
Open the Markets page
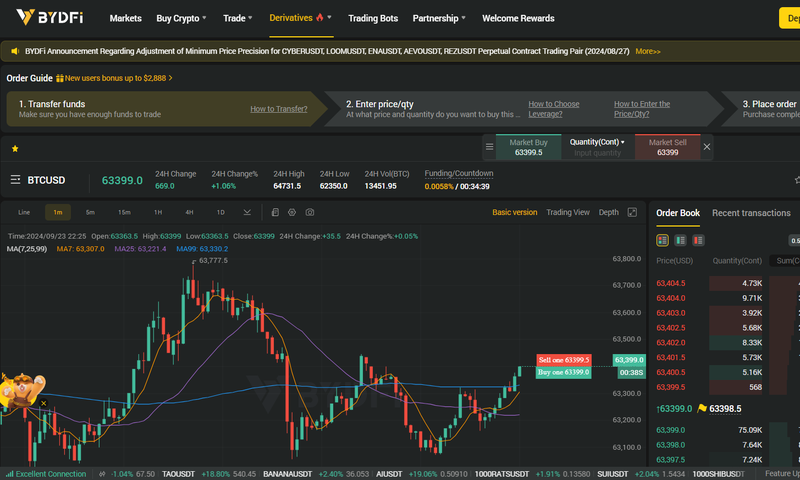tap(126, 18)
